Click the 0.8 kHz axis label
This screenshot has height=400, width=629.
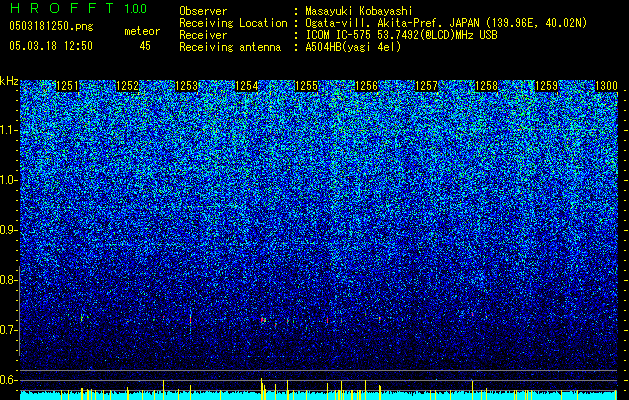tap(9, 280)
